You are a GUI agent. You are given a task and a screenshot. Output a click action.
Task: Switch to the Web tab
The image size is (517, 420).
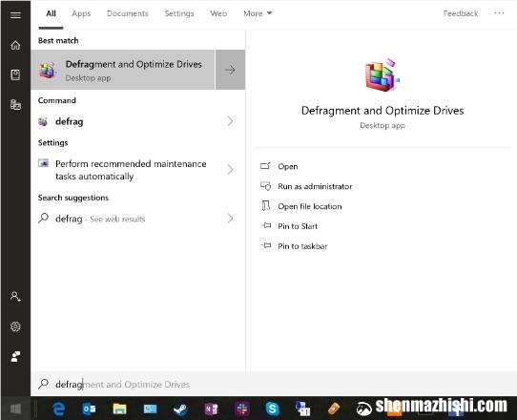[218, 13]
